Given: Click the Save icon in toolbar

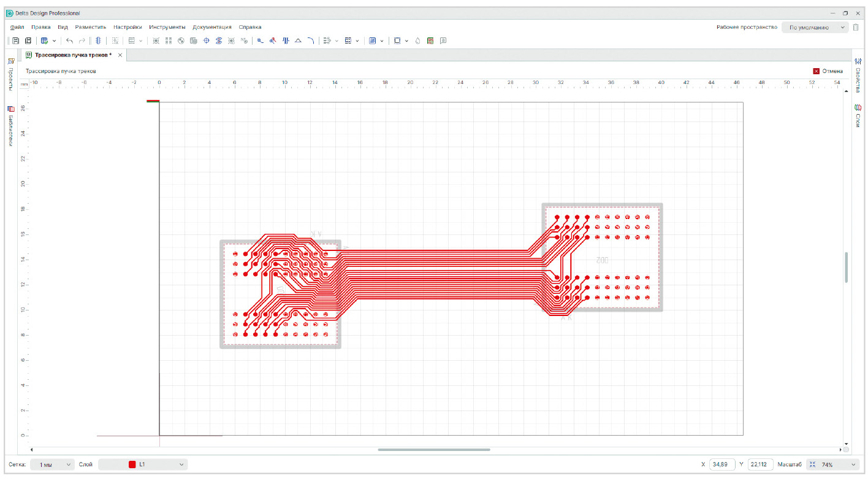Looking at the screenshot, I should (x=16, y=40).
